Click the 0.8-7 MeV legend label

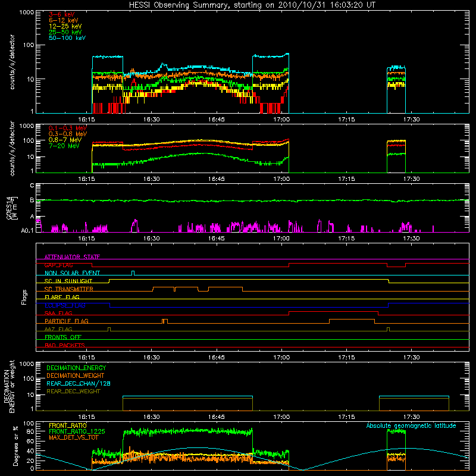coord(65,140)
